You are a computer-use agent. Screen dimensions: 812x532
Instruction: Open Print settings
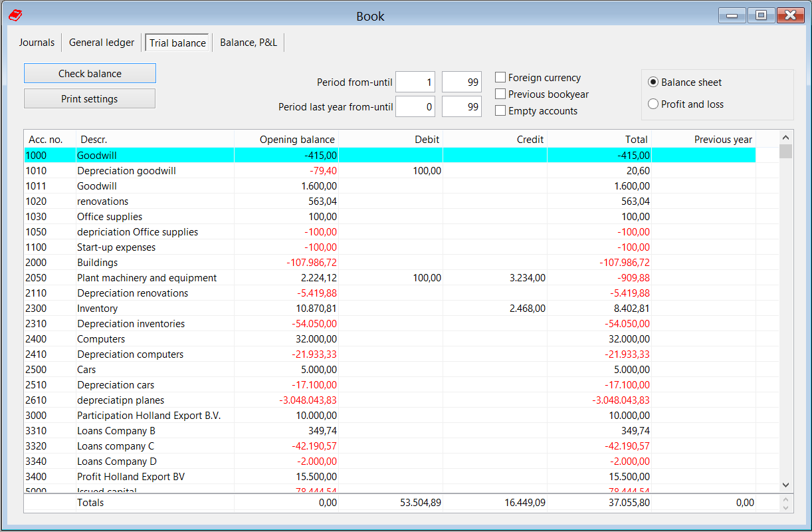tap(90, 98)
